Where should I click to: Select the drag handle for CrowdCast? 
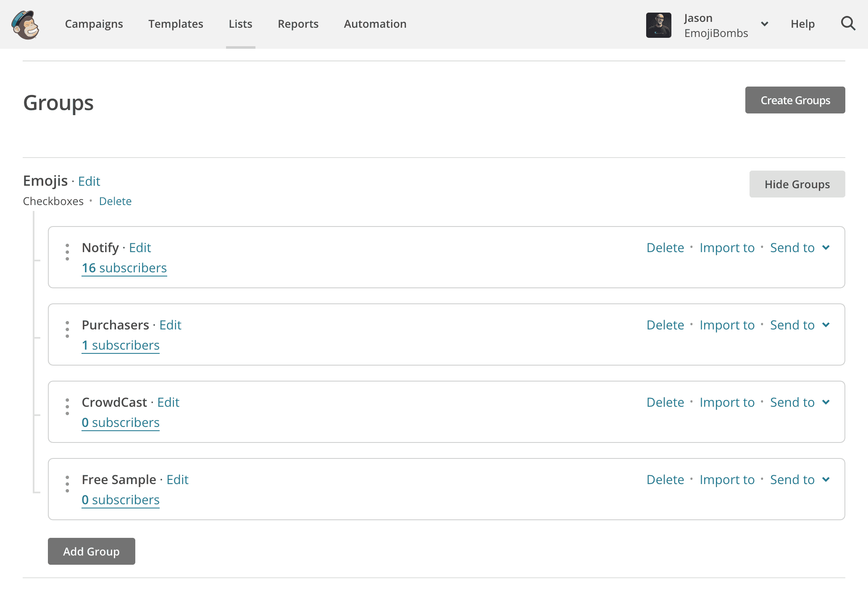tap(67, 408)
